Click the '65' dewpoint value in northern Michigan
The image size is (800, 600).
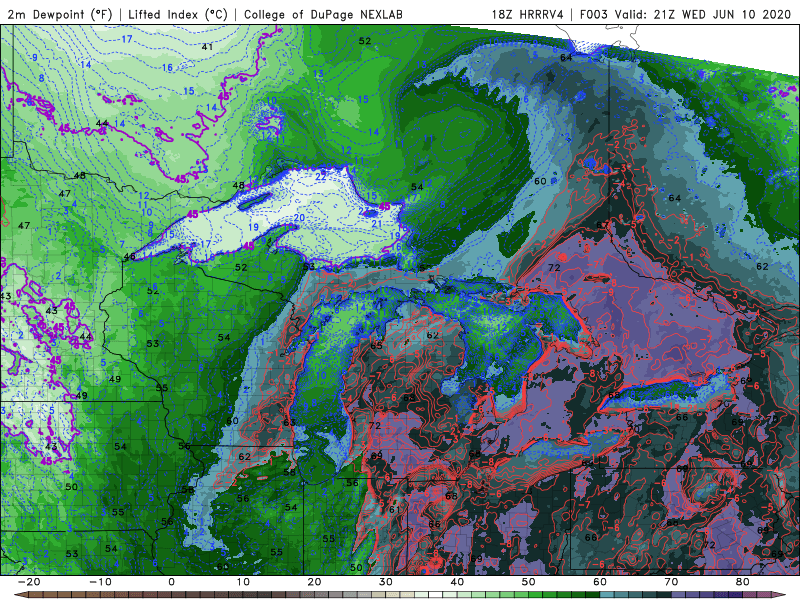[x=377, y=345]
